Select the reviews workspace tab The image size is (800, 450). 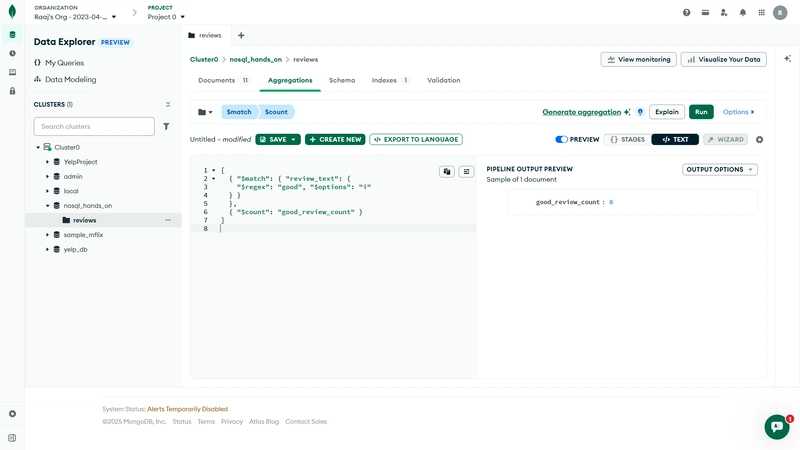[x=206, y=35]
